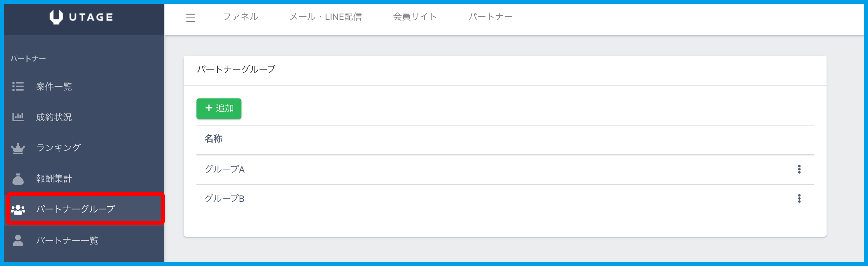
Task: Click the crown icon for ランキング
Action: click(x=18, y=148)
